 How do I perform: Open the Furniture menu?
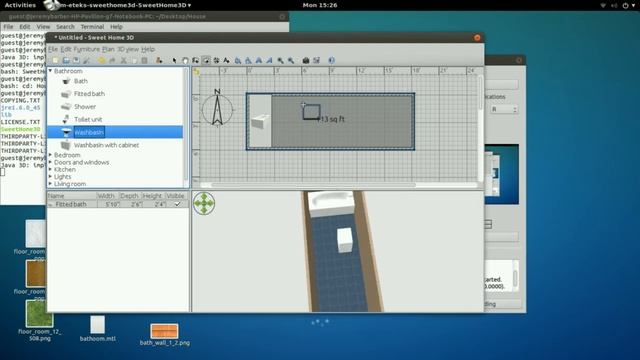87,49
